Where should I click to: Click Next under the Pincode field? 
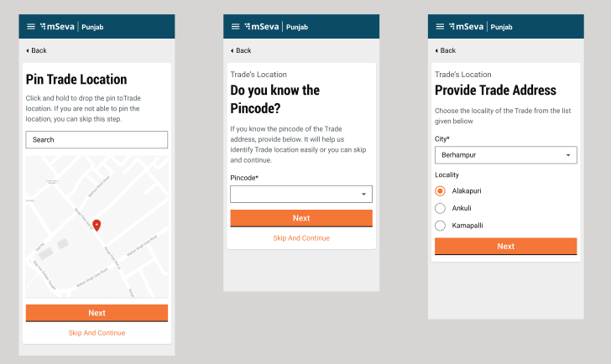(301, 218)
